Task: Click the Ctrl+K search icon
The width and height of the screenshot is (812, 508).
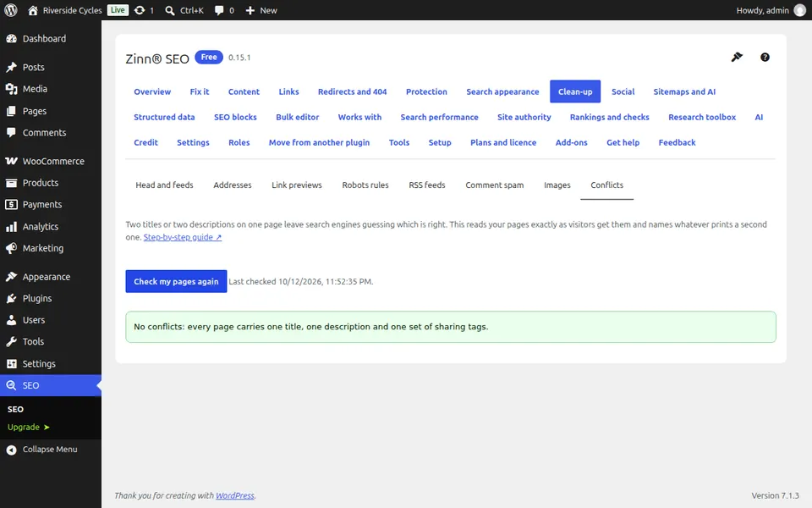Action: coord(170,10)
